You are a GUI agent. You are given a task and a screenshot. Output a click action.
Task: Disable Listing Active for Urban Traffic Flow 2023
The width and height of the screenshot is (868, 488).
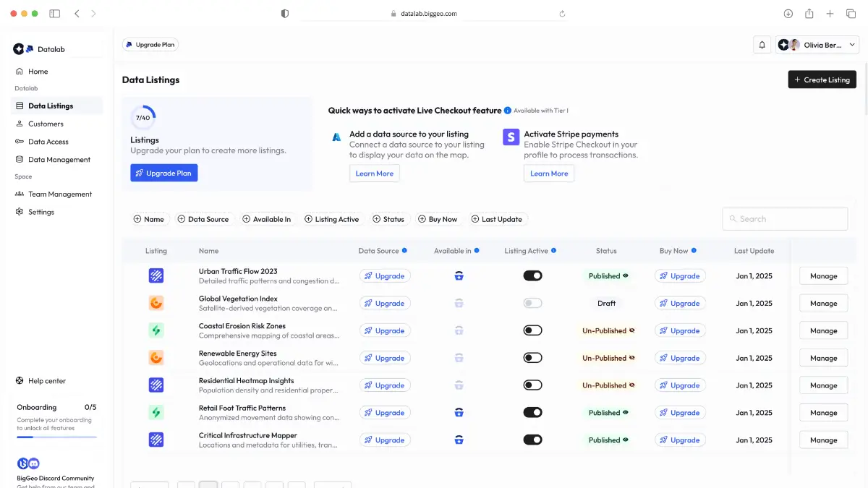pyautogui.click(x=532, y=275)
